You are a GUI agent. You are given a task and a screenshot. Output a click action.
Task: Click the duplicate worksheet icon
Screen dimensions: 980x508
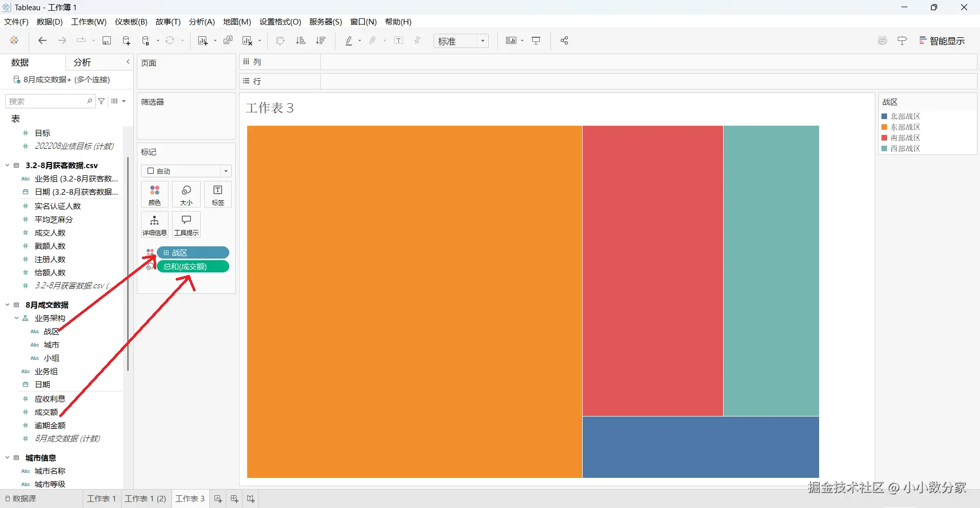tap(228, 40)
